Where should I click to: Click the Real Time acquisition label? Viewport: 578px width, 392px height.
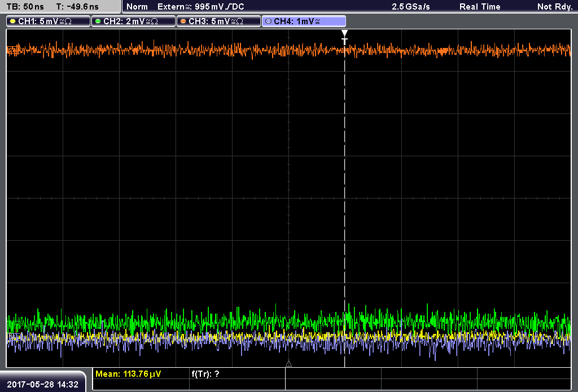[x=480, y=7]
